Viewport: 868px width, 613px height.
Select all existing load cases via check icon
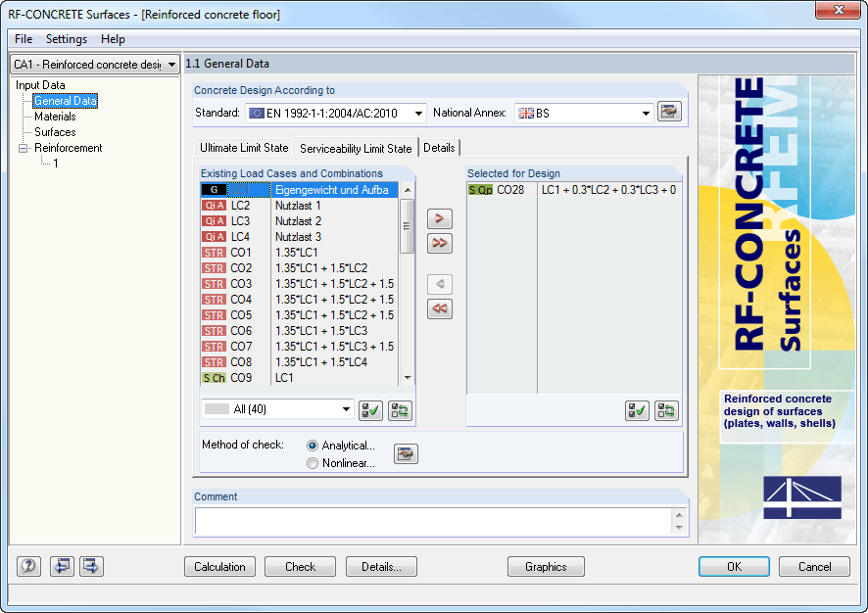370,409
